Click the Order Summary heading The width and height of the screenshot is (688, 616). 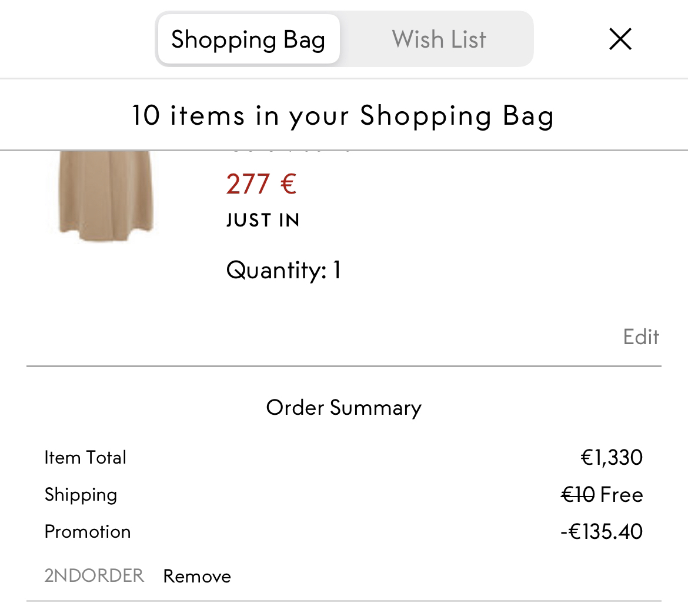(x=343, y=407)
